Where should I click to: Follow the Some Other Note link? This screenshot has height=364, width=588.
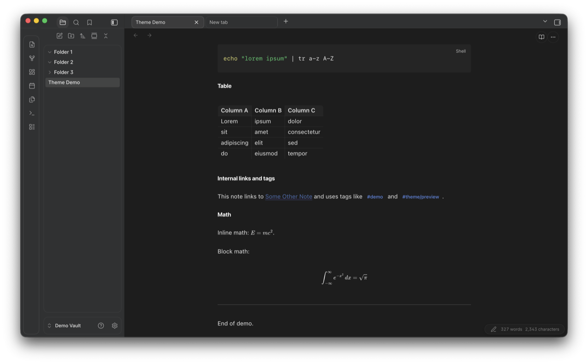point(288,196)
